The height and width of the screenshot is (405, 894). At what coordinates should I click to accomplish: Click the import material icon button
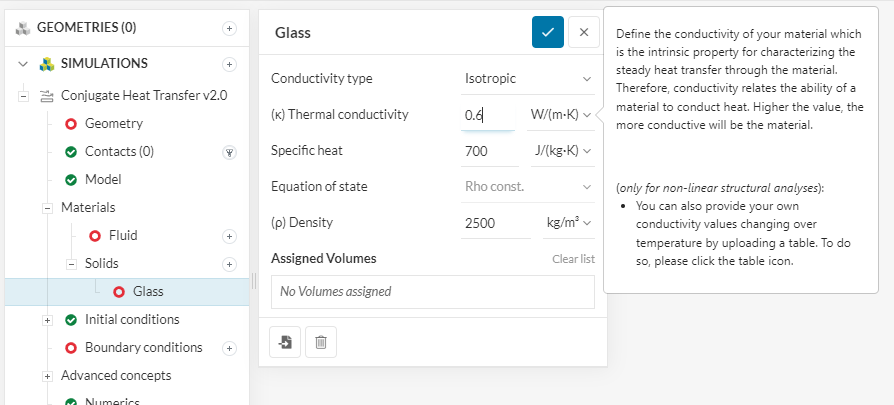pyautogui.click(x=286, y=342)
